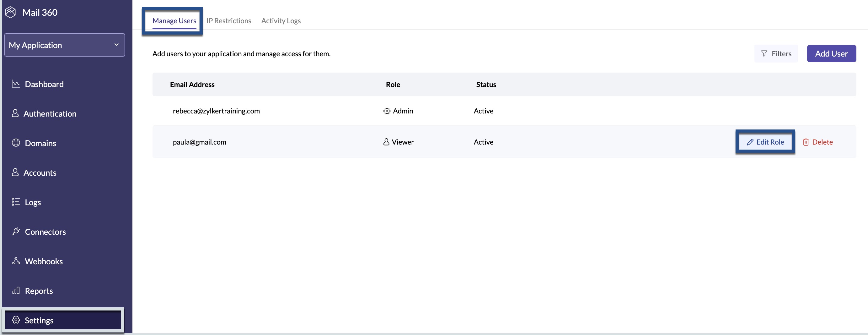Screen dimensions: 868x335
Task: Switch to the IP Restrictions tab
Action: (229, 20)
